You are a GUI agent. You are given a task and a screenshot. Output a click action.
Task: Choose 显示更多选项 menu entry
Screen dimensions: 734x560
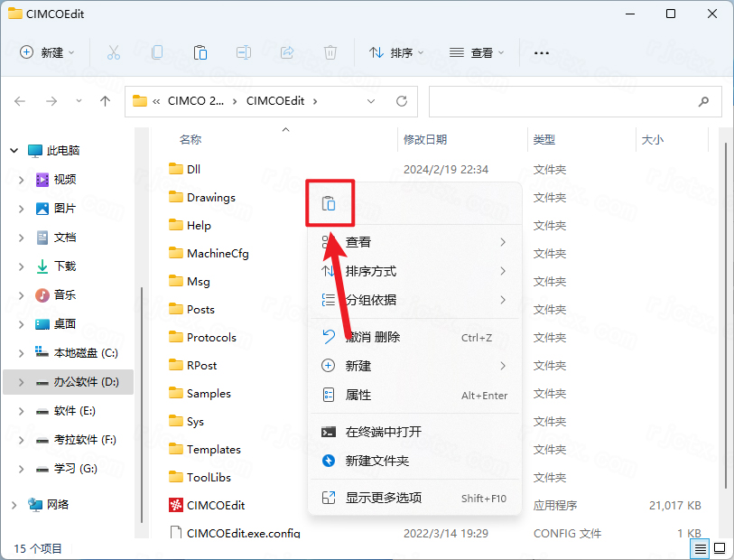(x=414, y=498)
